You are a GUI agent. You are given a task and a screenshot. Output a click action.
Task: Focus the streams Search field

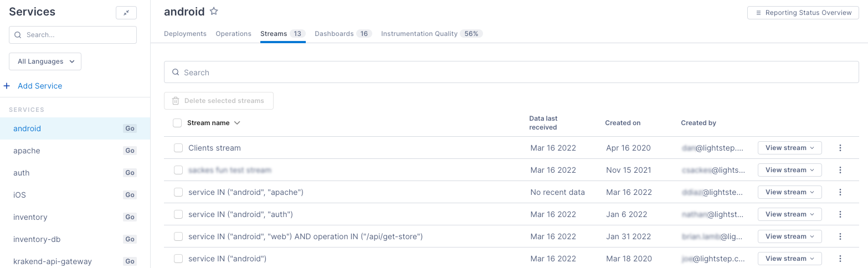pyautogui.click(x=511, y=73)
